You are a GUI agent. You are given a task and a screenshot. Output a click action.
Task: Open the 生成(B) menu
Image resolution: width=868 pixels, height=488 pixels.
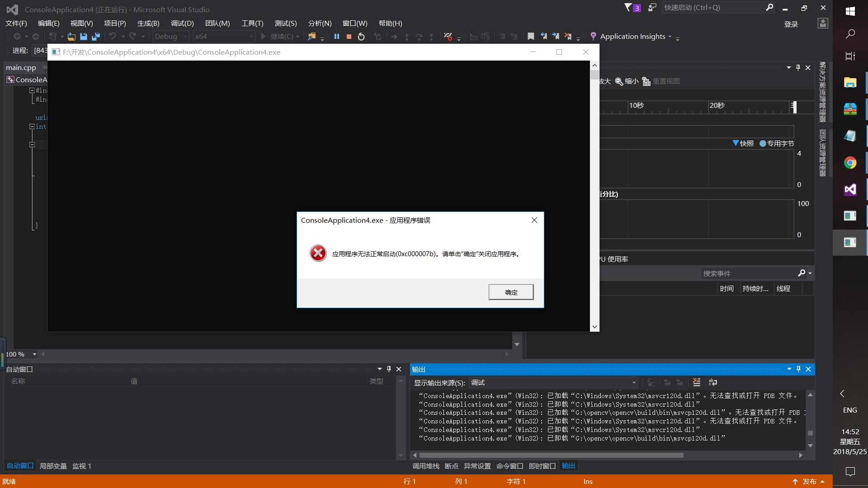[x=148, y=23]
